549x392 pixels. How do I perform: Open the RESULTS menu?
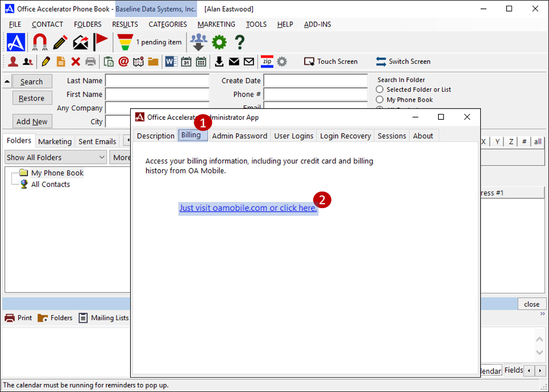coord(125,25)
